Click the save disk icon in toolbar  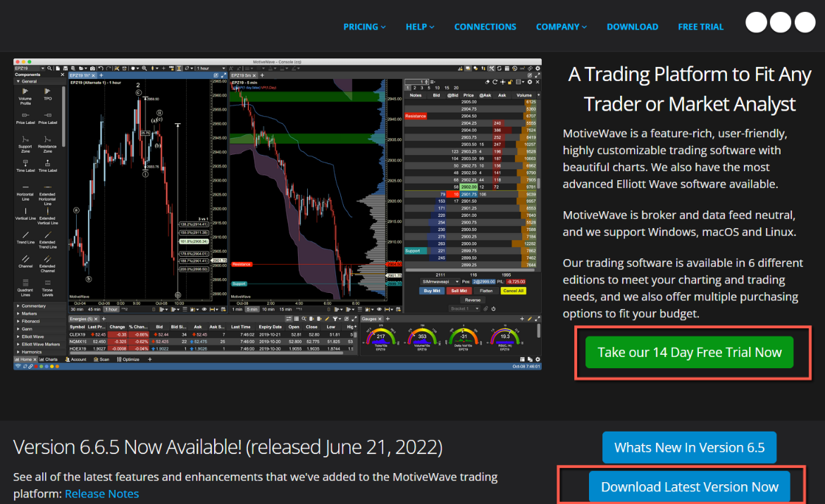66,68
